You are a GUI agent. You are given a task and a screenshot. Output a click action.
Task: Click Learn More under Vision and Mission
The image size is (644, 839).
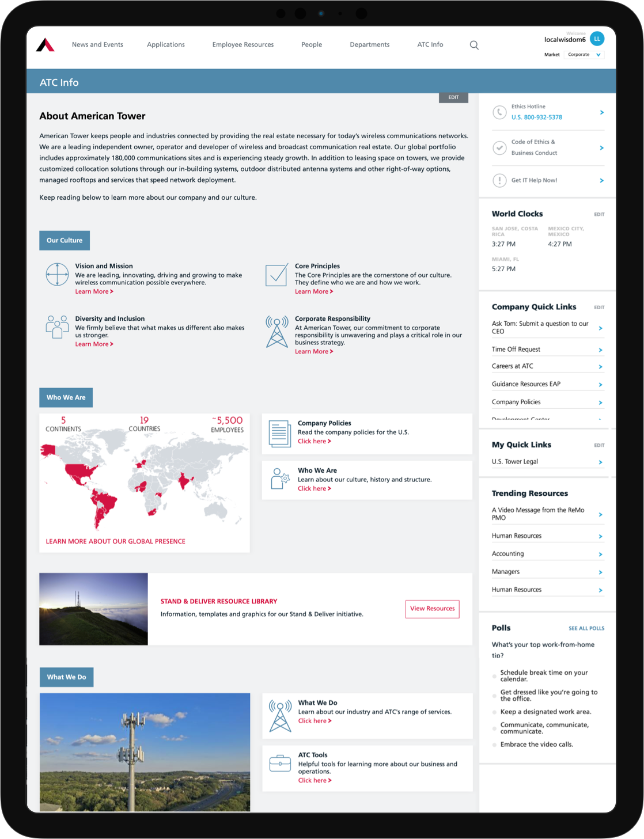94,292
